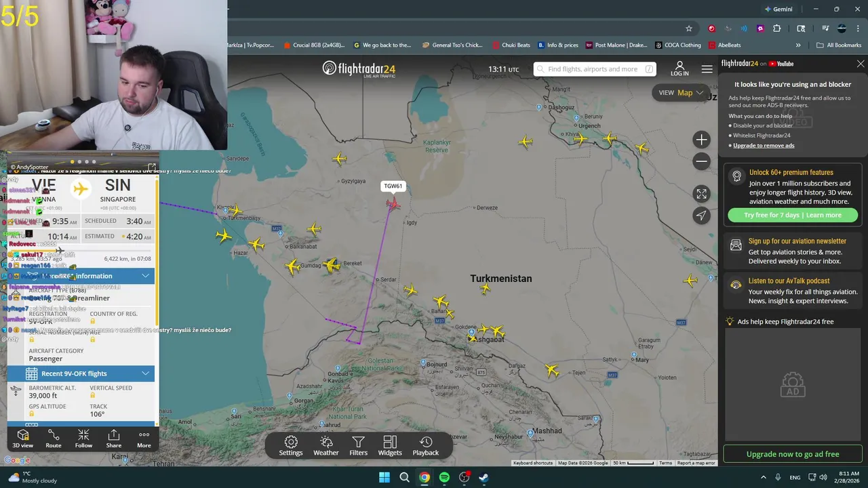The height and width of the screenshot is (488, 868).
Task: Open the red recorder extension icon
Action: (711, 28)
